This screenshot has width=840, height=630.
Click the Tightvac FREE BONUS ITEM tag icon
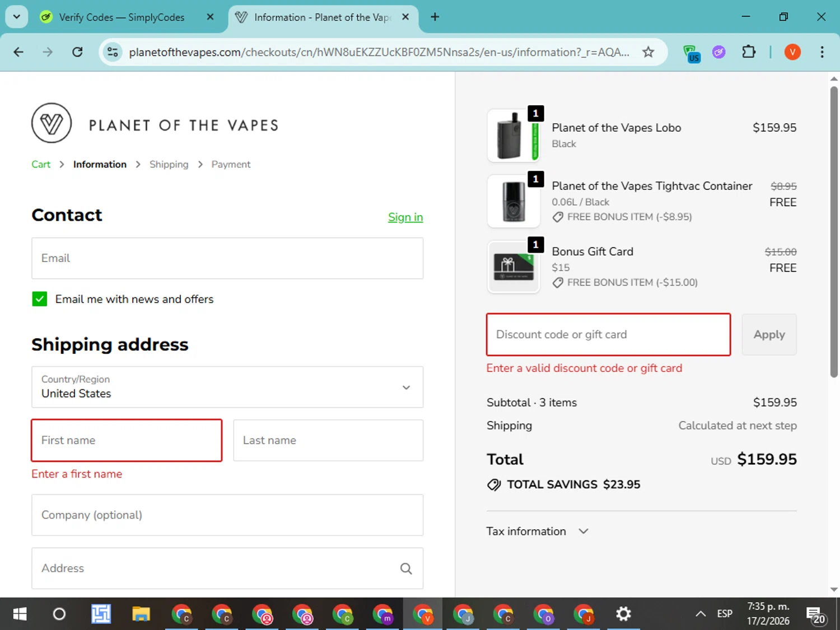[x=558, y=217]
